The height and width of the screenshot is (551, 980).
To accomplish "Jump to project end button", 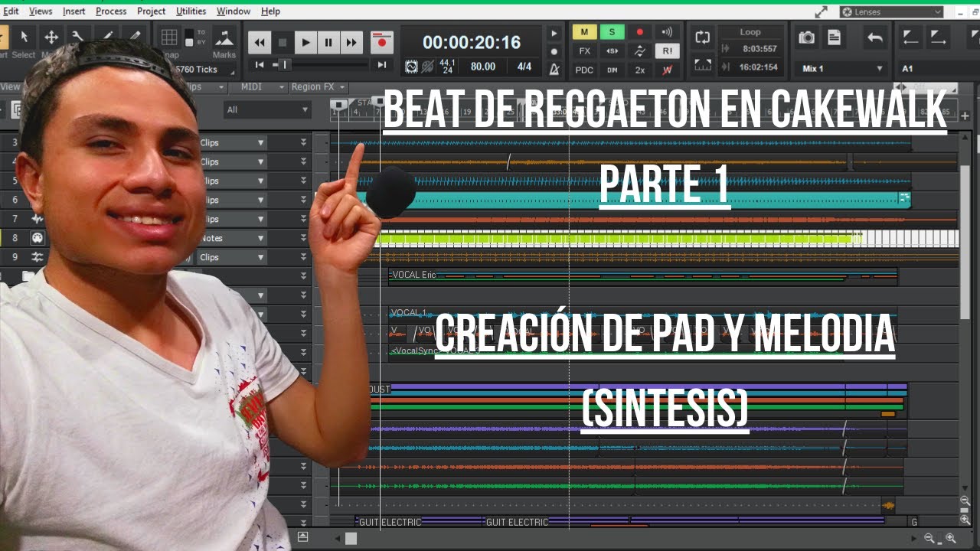I will point(381,66).
